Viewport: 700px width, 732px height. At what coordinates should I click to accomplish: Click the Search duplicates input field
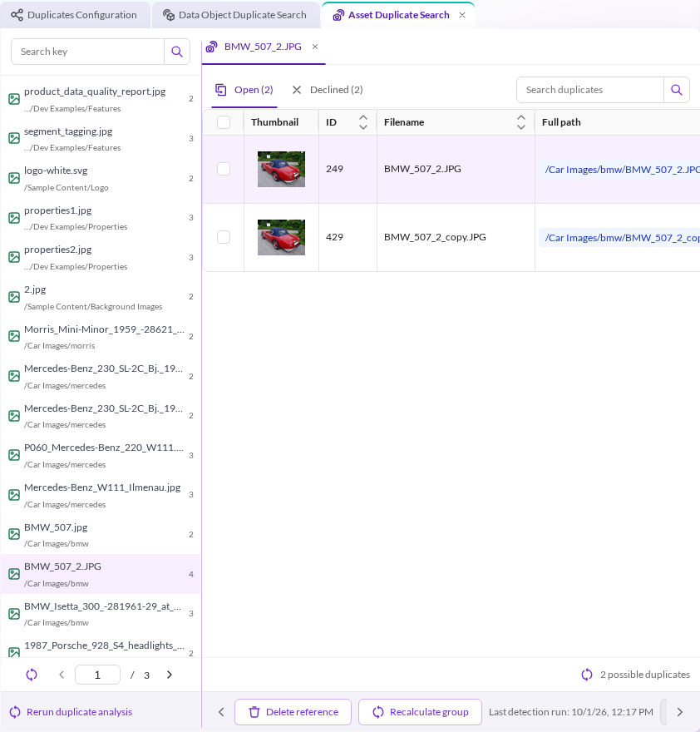(590, 90)
